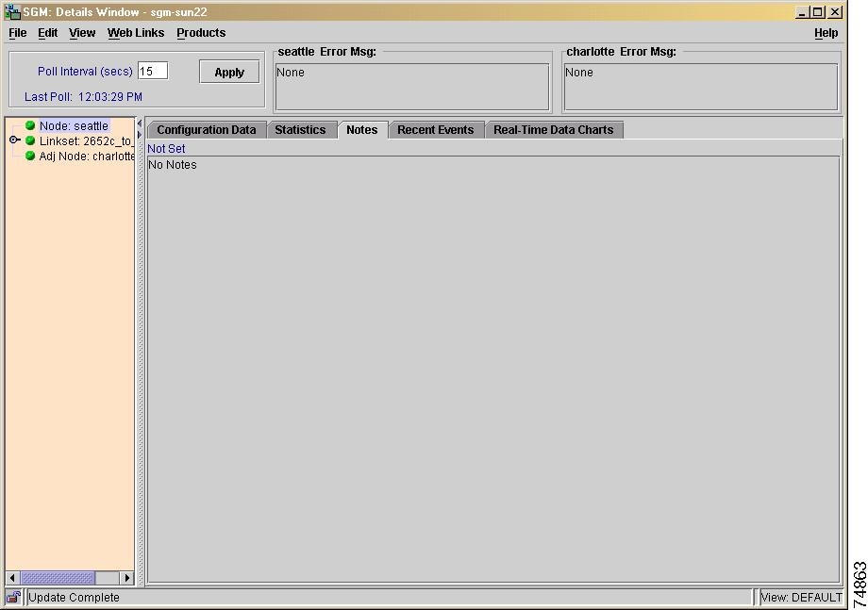
Task: Click the SGM application icon in title bar
Action: click(12, 11)
